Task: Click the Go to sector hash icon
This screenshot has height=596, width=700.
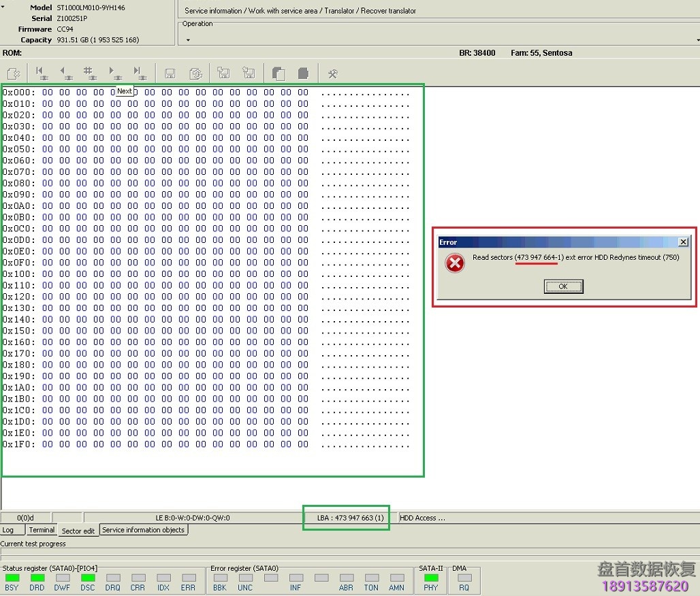Action: coord(89,73)
